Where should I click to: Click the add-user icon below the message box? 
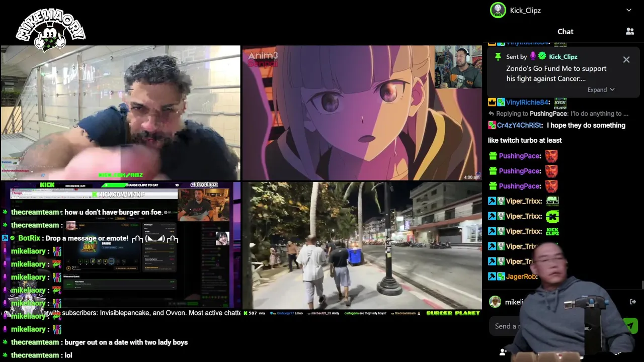click(x=503, y=352)
